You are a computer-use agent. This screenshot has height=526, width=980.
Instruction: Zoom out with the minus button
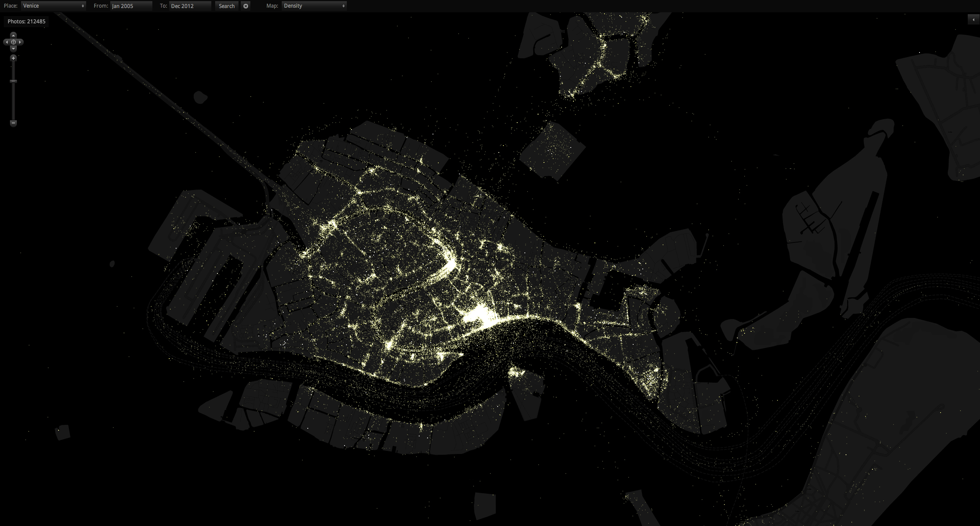coord(13,123)
